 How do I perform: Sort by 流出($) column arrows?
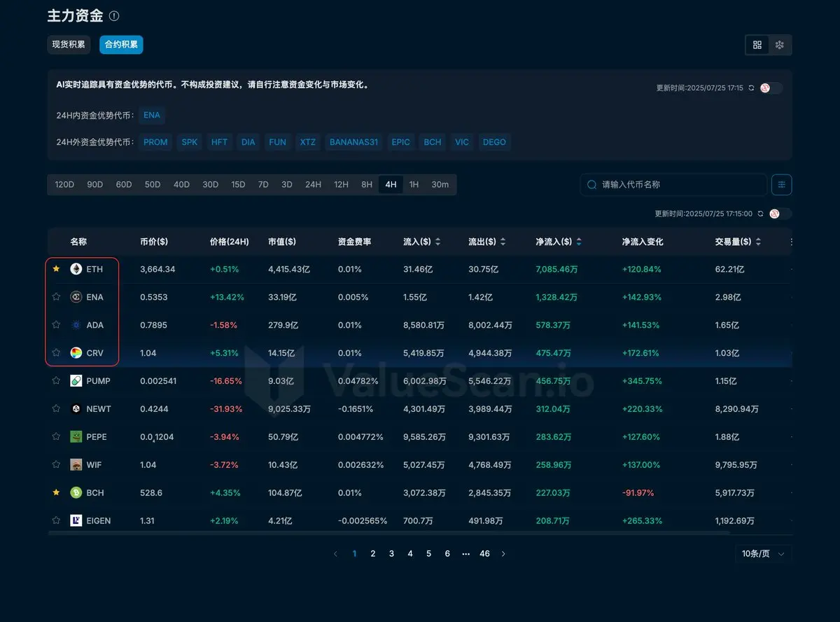[x=503, y=242]
